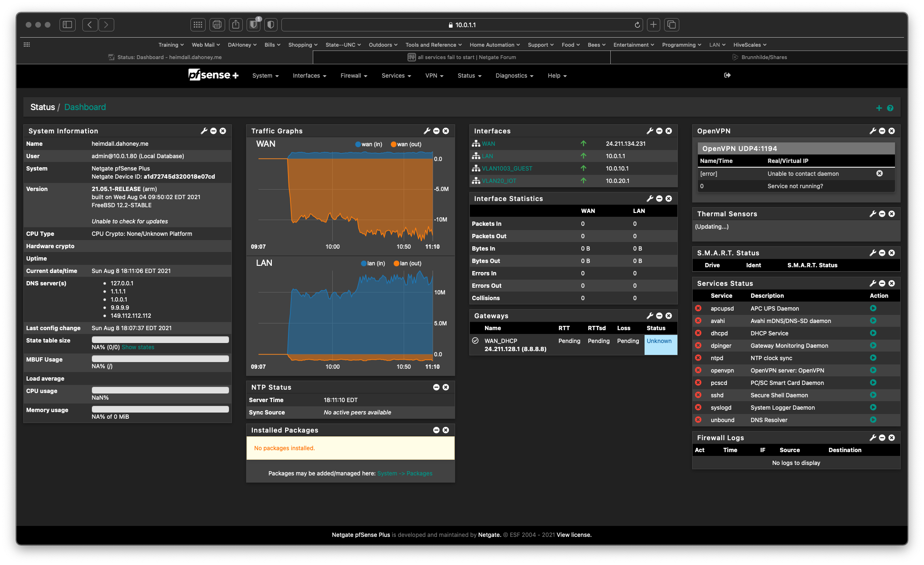Click the Dashboard breadcrumb
Screen dimensions: 924x565
click(x=85, y=107)
